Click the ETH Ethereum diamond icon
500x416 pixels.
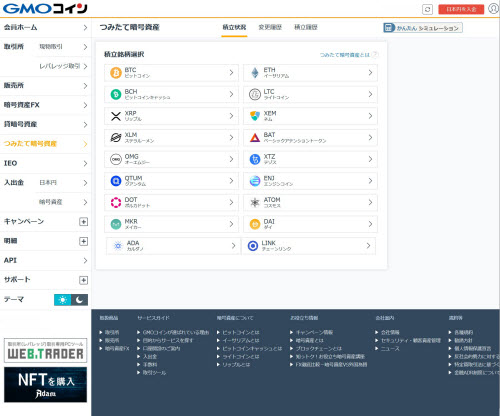click(255, 73)
